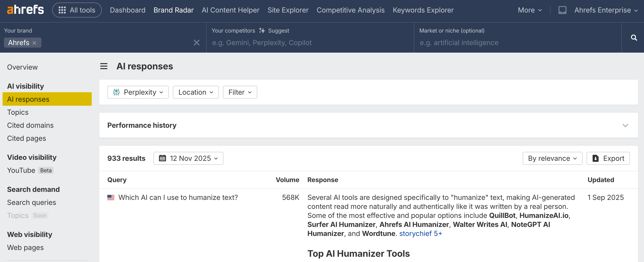Open the By relevance sort dropdown

click(x=552, y=158)
